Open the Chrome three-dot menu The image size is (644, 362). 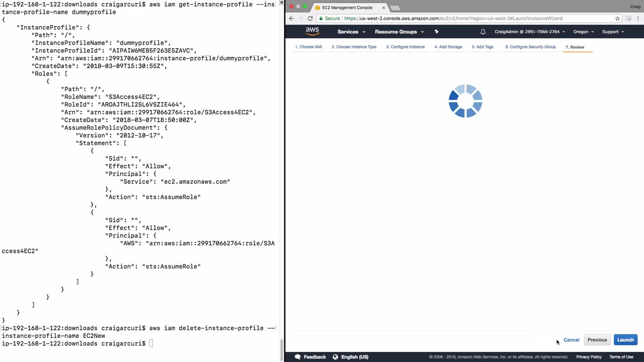639,19
